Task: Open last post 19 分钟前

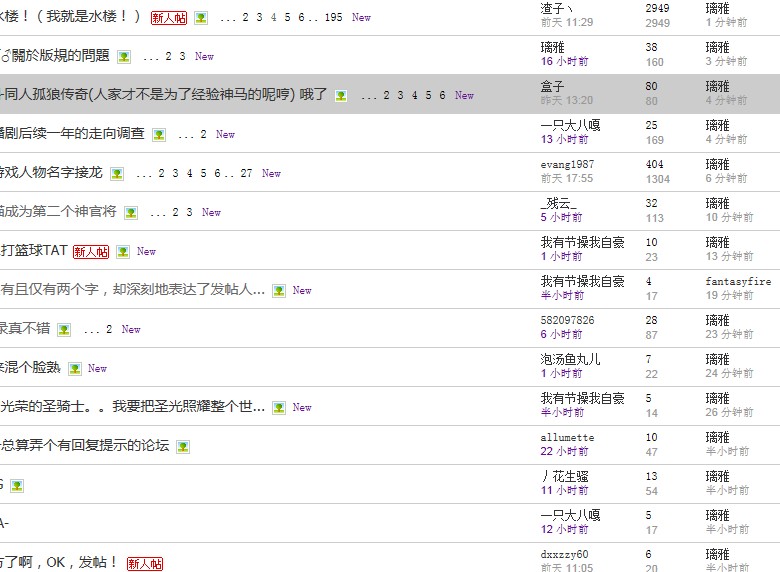Action: pyautogui.click(x=729, y=295)
